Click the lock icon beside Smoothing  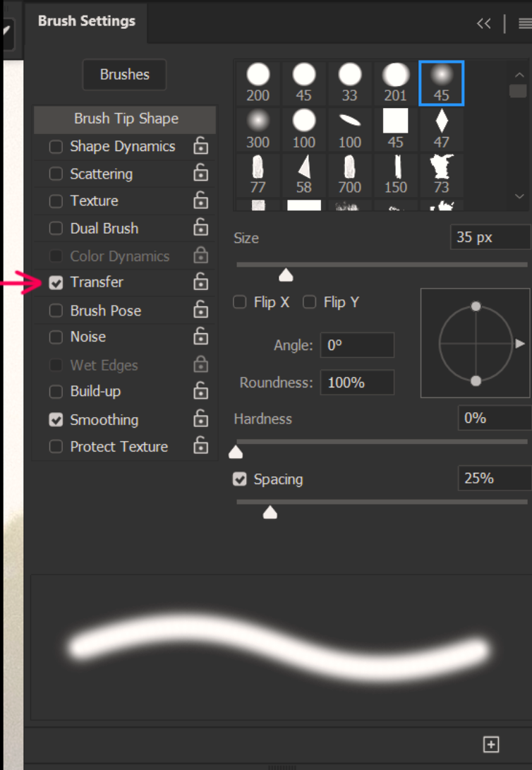tap(201, 419)
